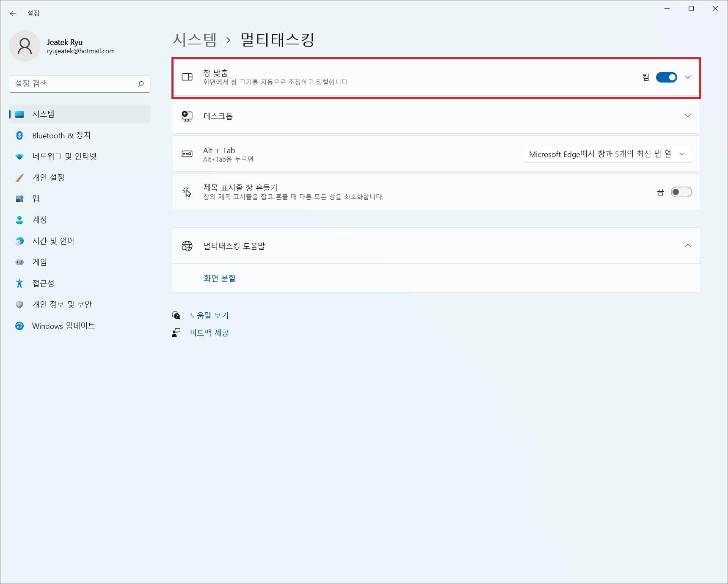Screen dimensions: 728x584
Task: Collapse the 멀티태스킹 도움말 section
Action: [688, 246]
